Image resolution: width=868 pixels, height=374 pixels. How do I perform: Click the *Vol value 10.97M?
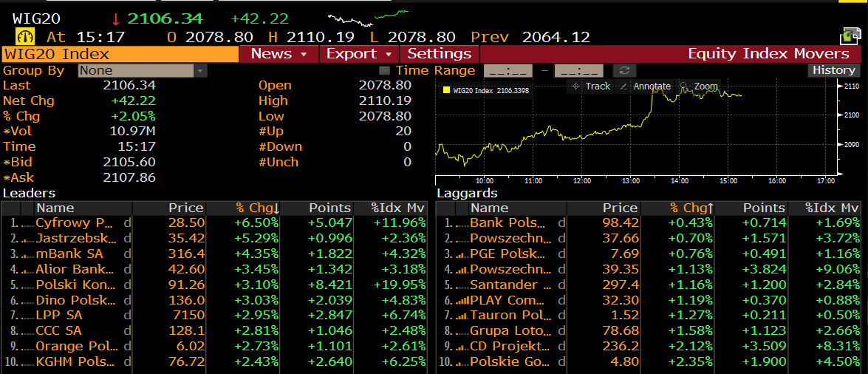tap(132, 131)
